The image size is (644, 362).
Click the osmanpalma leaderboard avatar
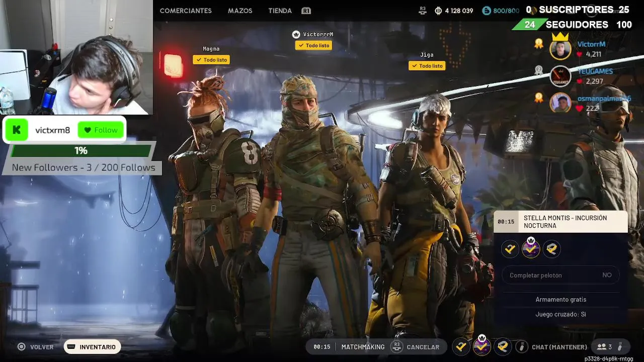560,103
